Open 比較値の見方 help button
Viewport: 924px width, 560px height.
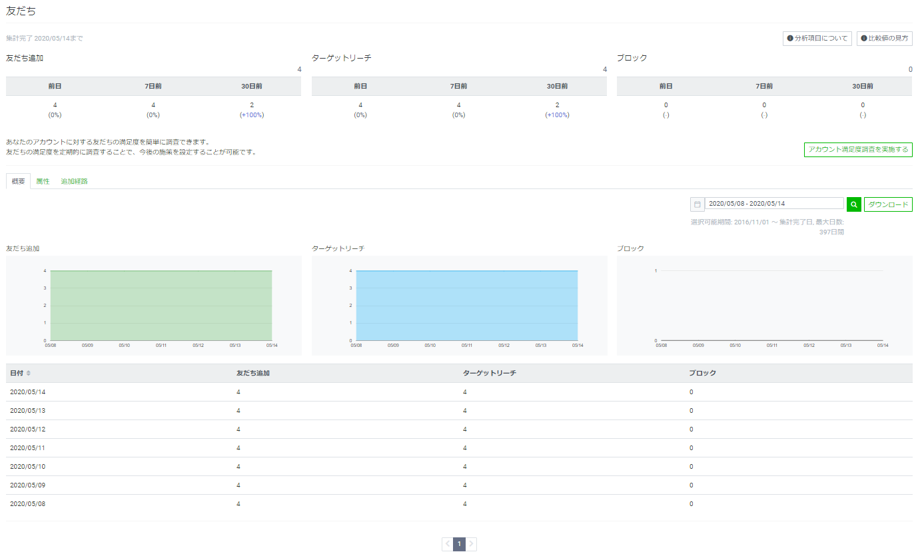point(884,39)
